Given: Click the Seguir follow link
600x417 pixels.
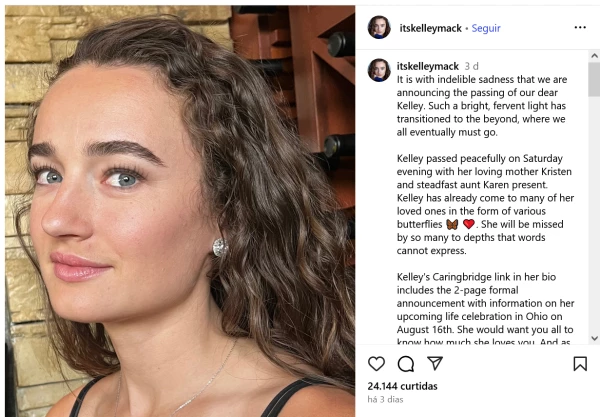Looking at the screenshot, I should click(x=486, y=28).
